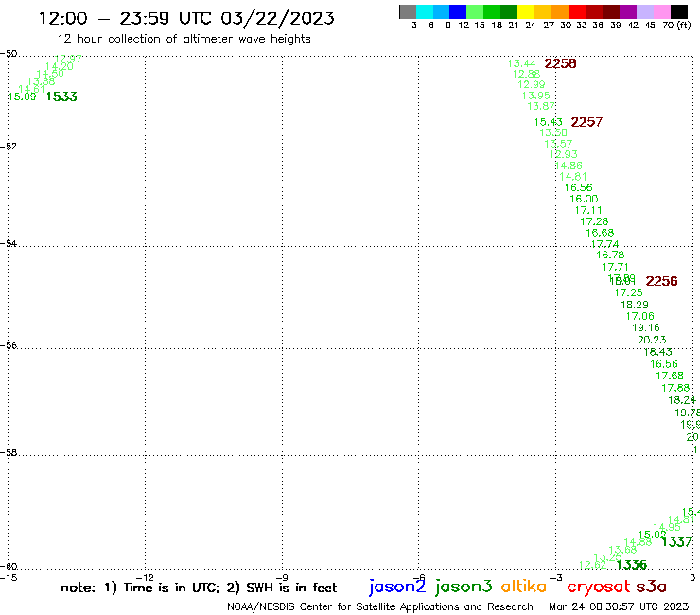
Task: Click the wave height value 17.28
Action: click(x=594, y=221)
